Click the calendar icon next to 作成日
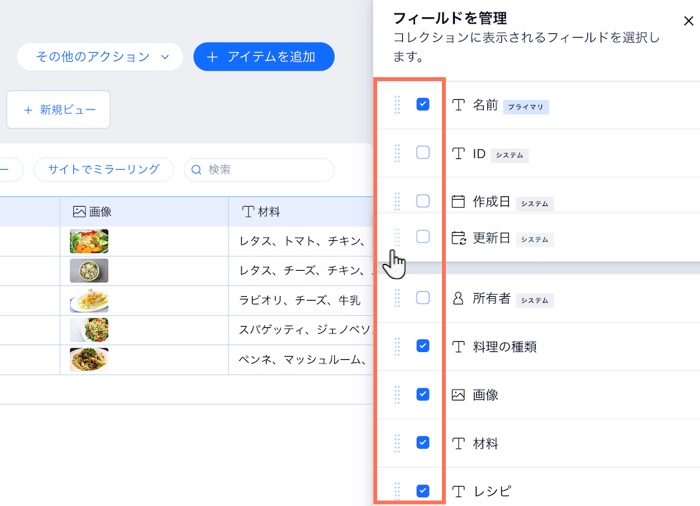The height and width of the screenshot is (506, 700). coord(458,202)
